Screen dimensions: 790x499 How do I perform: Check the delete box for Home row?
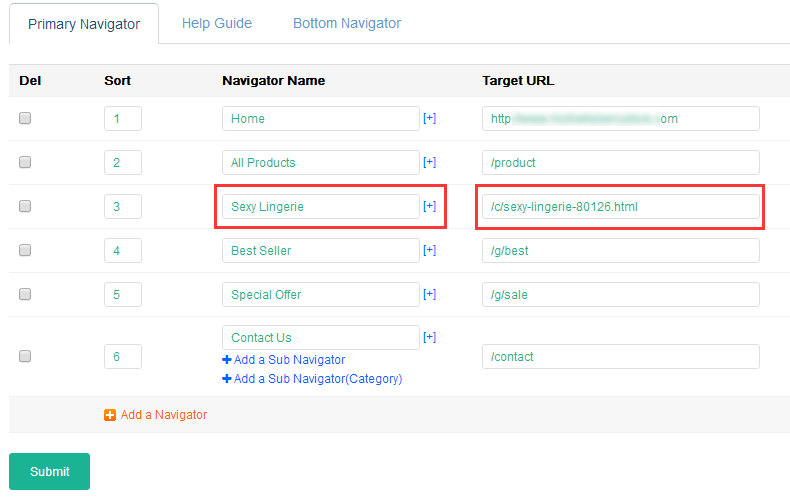click(25, 118)
